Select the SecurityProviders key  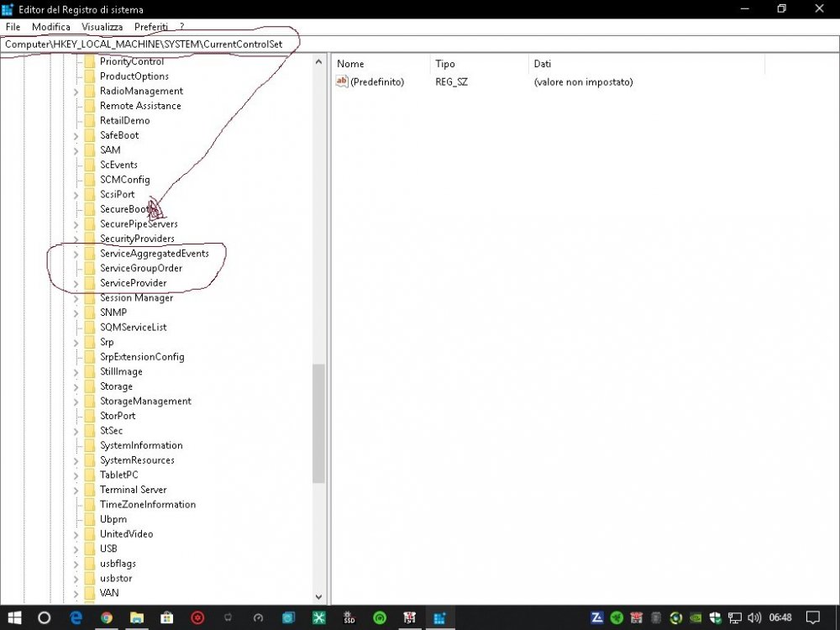pos(137,239)
